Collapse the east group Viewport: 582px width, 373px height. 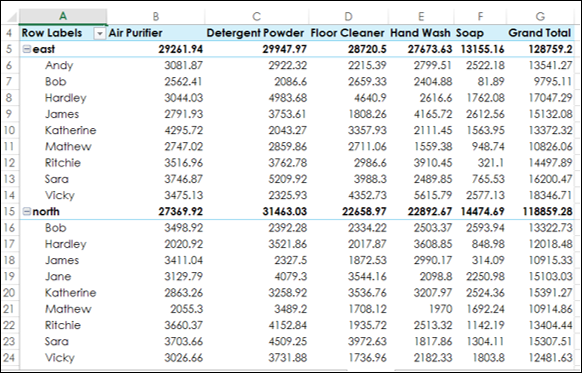[x=27, y=49]
